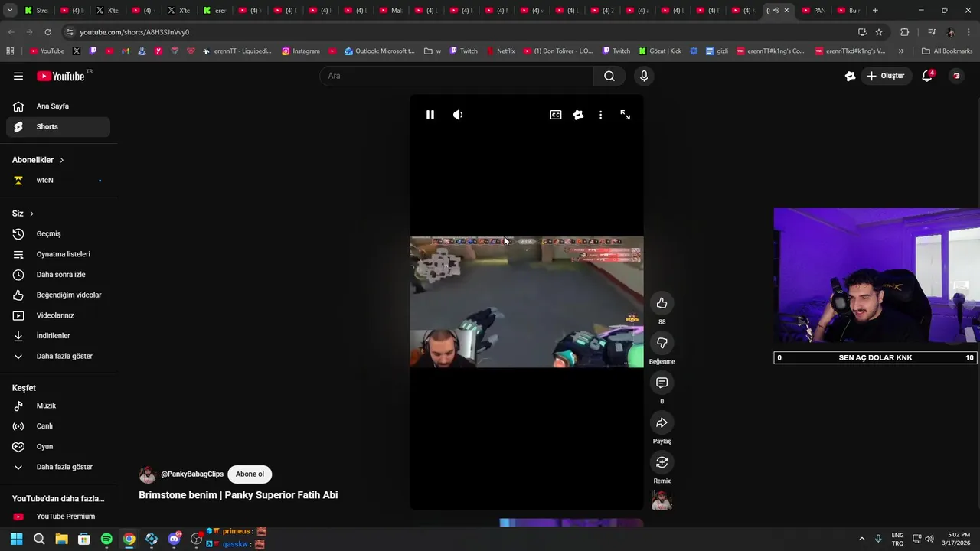Image resolution: width=980 pixels, height=551 pixels.
Task: Open Videolarınız in sidebar
Action: 58,315
